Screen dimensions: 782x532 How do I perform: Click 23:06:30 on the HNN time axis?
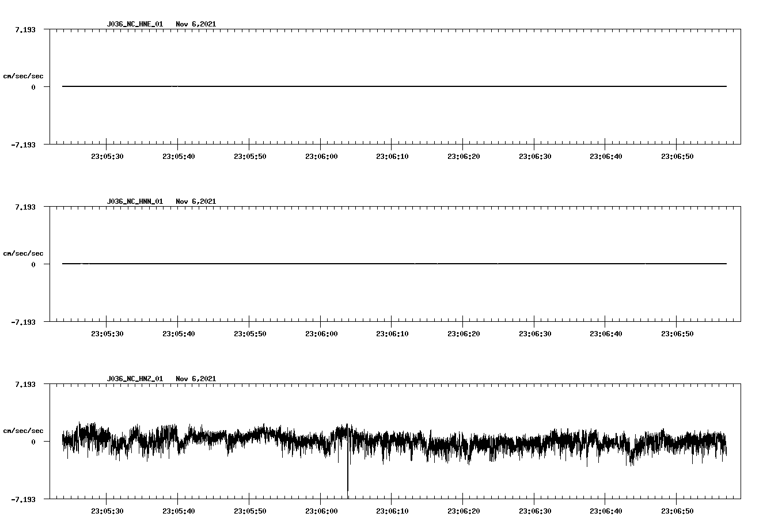pyautogui.click(x=535, y=334)
